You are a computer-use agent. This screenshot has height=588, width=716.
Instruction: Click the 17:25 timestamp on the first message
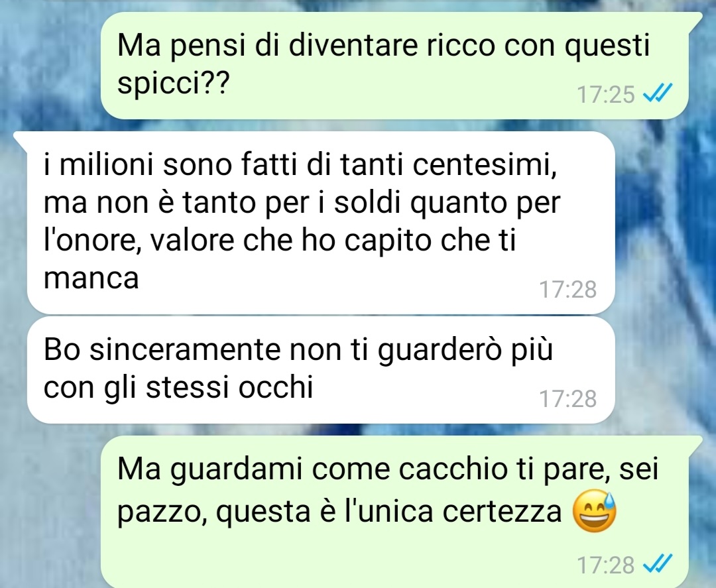tap(606, 95)
